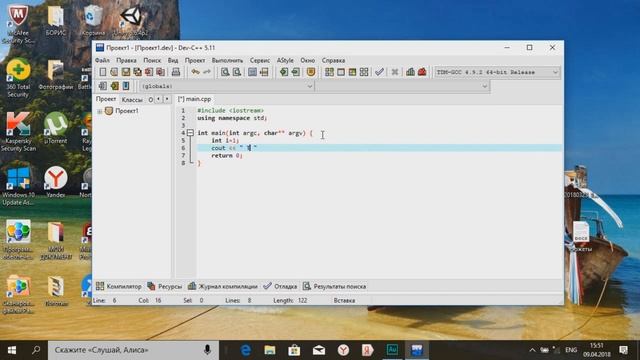Expand the Проект1 tree node
This screenshot has height=360, width=640.
99,111
